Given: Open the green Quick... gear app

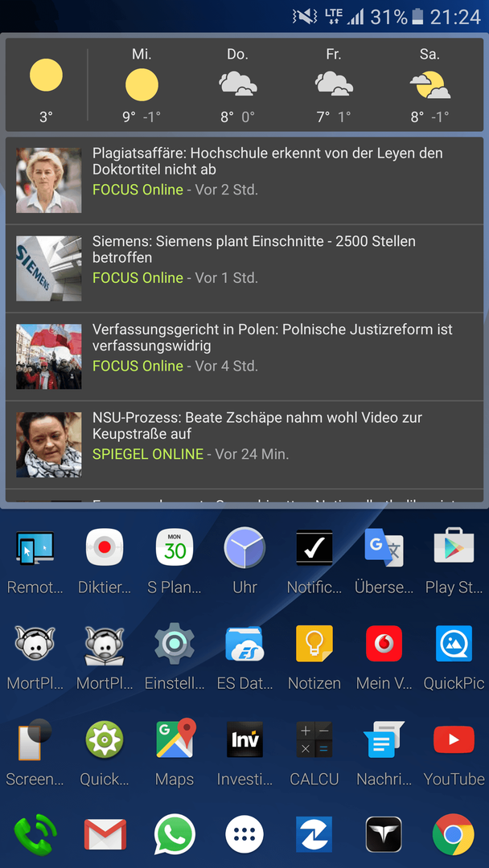Looking at the screenshot, I should tap(105, 739).
